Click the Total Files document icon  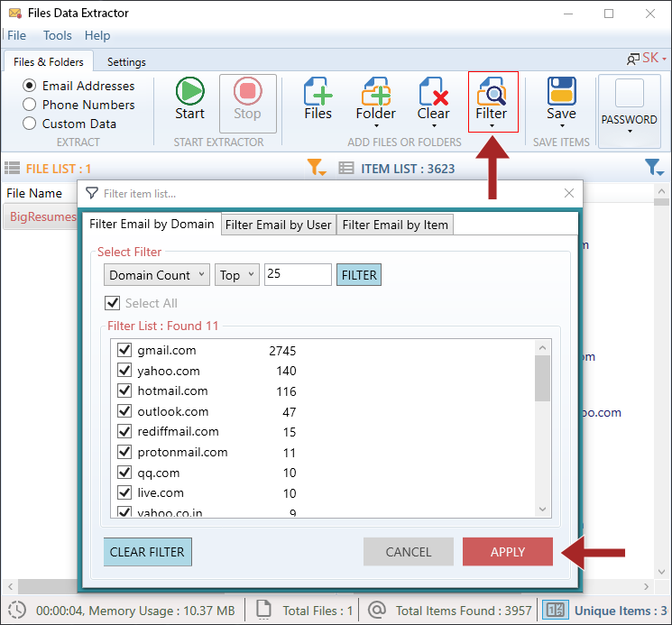[263, 609]
